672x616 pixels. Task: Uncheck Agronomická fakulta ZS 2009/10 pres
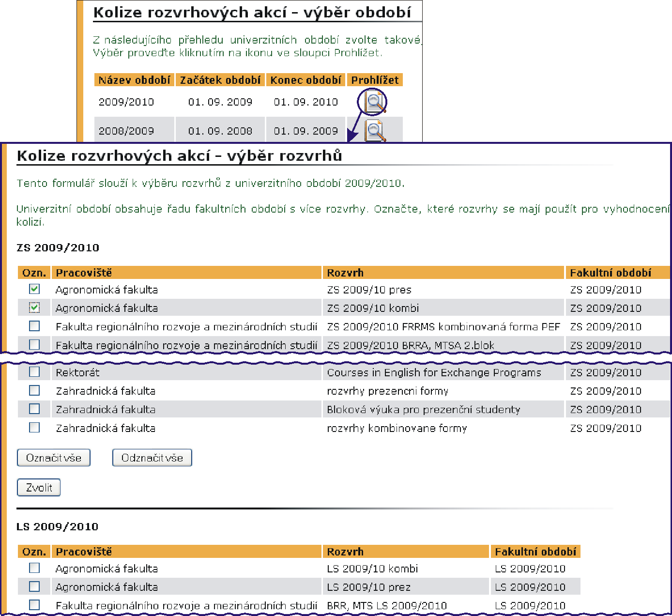34,289
